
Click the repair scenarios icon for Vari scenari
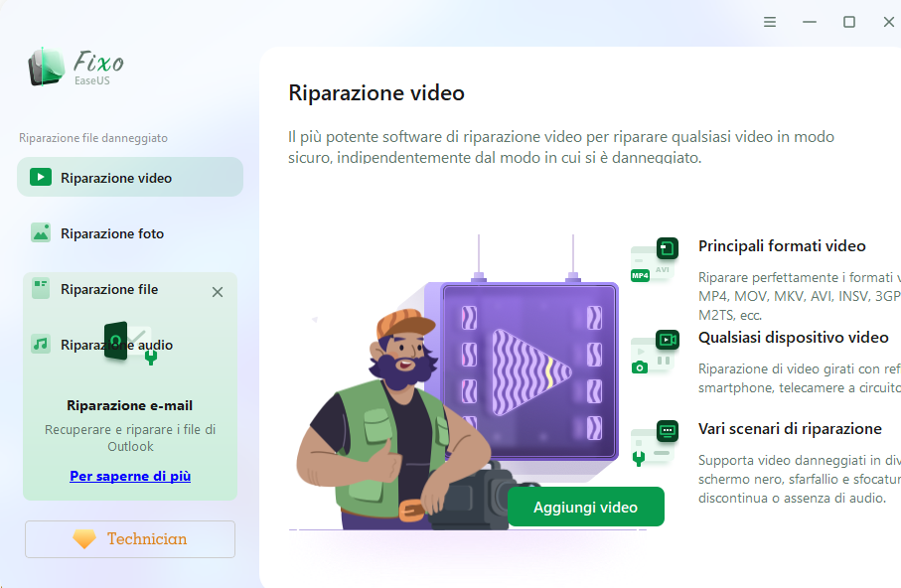click(x=655, y=443)
